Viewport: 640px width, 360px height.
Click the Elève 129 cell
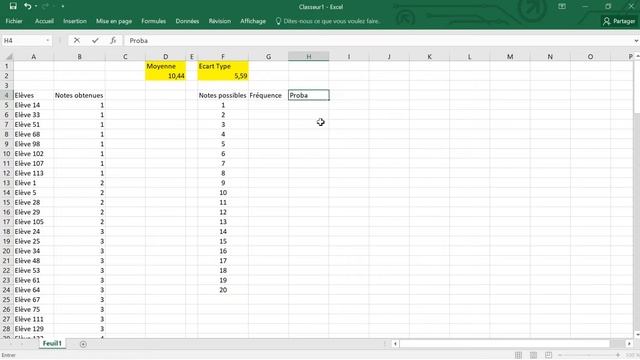pos(33,329)
